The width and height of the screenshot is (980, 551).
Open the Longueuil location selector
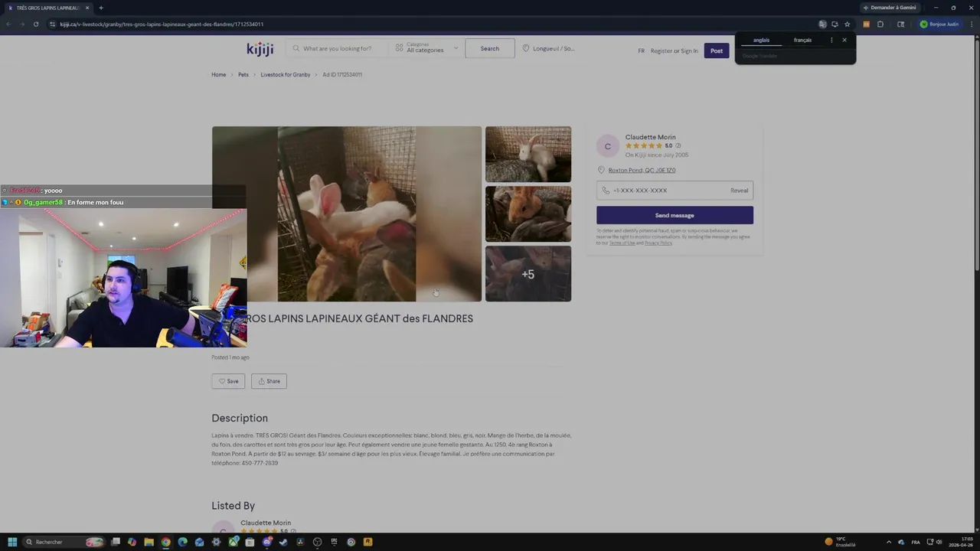click(548, 48)
